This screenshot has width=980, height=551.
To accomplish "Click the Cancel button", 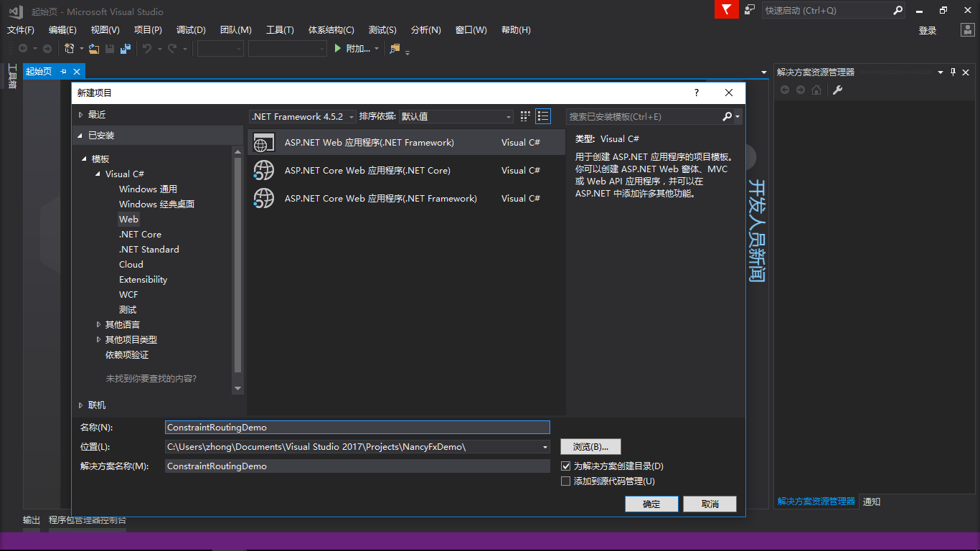I will pyautogui.click(x=710, y=504).
